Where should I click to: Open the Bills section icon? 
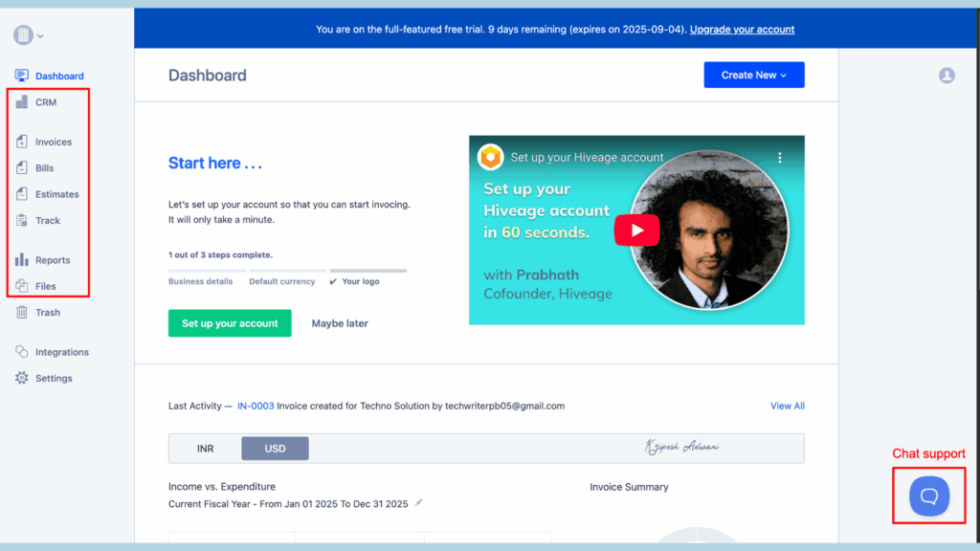pos(22,168)
